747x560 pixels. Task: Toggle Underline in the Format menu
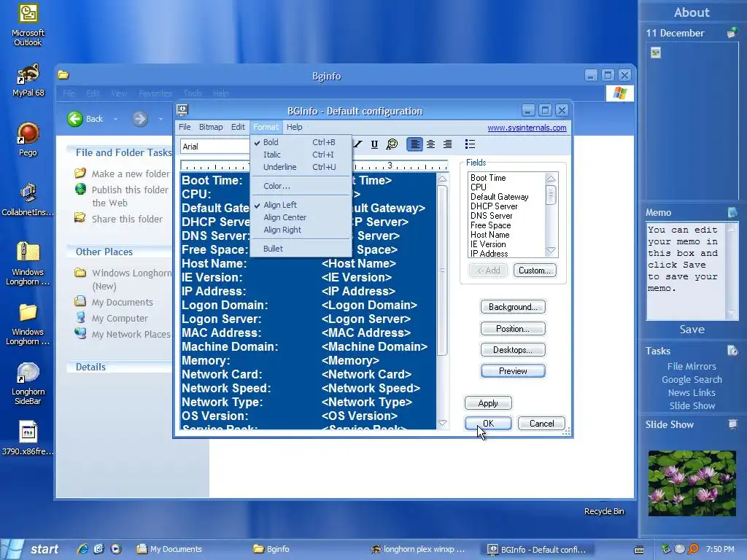pos(301,167)
